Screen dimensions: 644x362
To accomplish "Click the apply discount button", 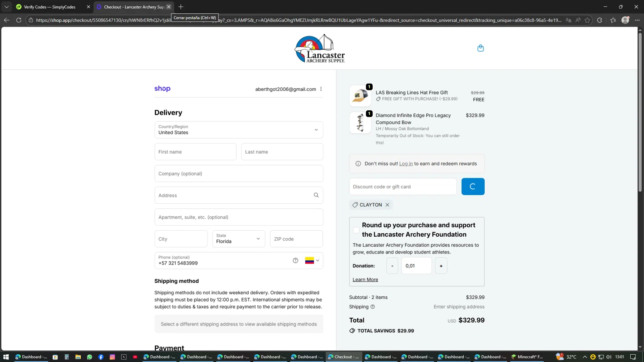I will click(x=473, y=187).
